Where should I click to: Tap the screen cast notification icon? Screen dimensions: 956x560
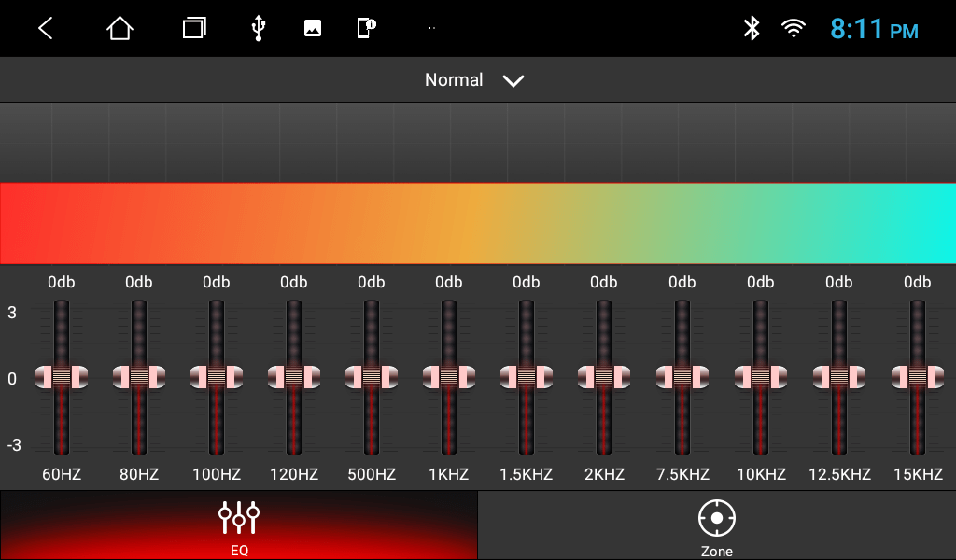pyautogui.click(x=366, y=29)
